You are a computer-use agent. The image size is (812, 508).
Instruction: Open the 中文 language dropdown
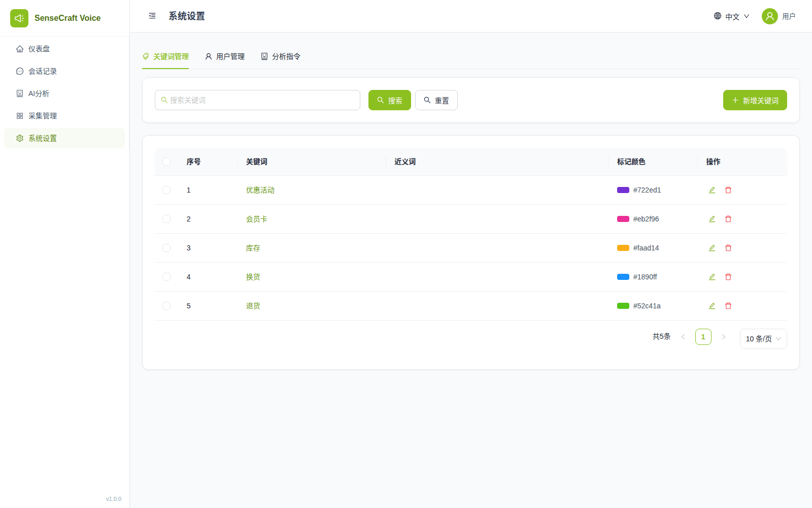(x=731, y=16)
